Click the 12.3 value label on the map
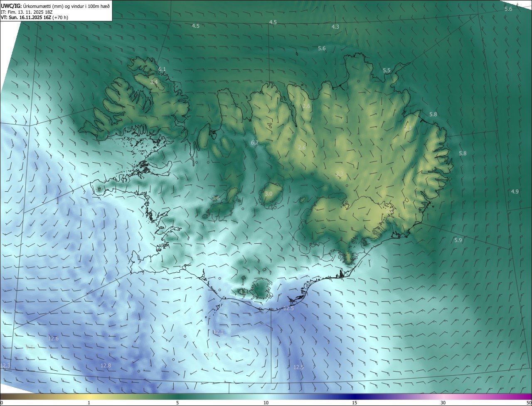Screen dimensions: 532x406 click(x=5, y=366)
